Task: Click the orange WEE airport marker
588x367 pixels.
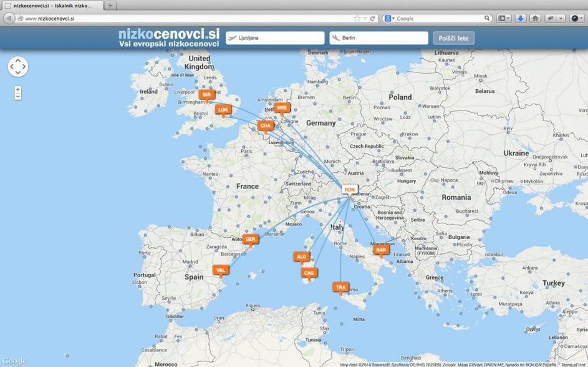Action: [x=282, y=108]
